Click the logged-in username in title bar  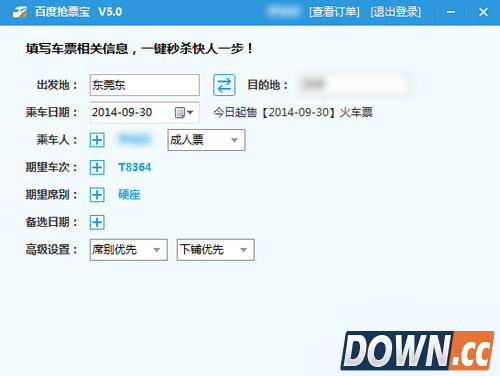(x=283, y=12)
